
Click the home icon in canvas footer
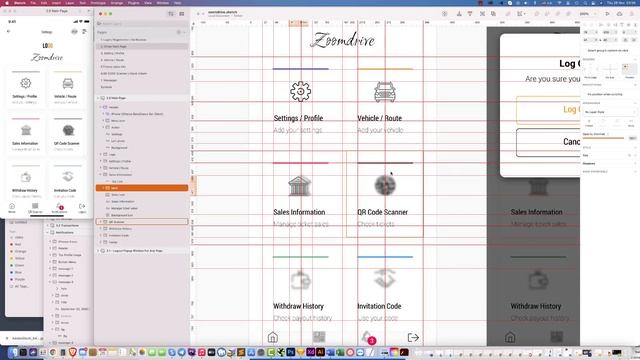[273, 337]
